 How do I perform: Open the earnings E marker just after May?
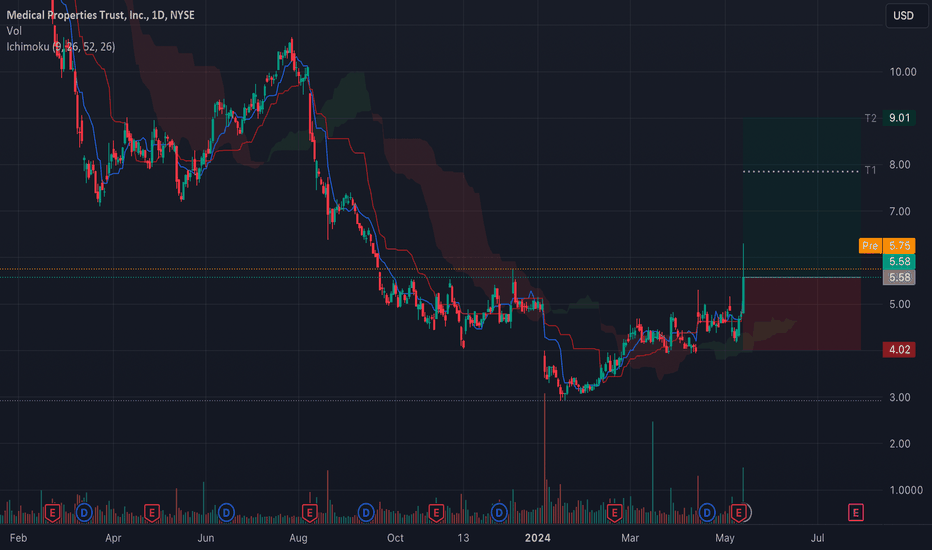(739, 512)
